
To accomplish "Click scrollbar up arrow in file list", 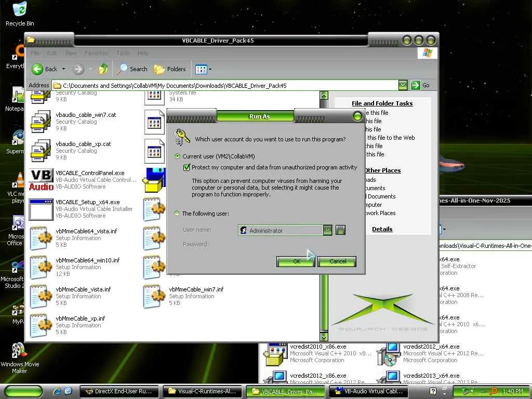I will click(x=324, y=96).
